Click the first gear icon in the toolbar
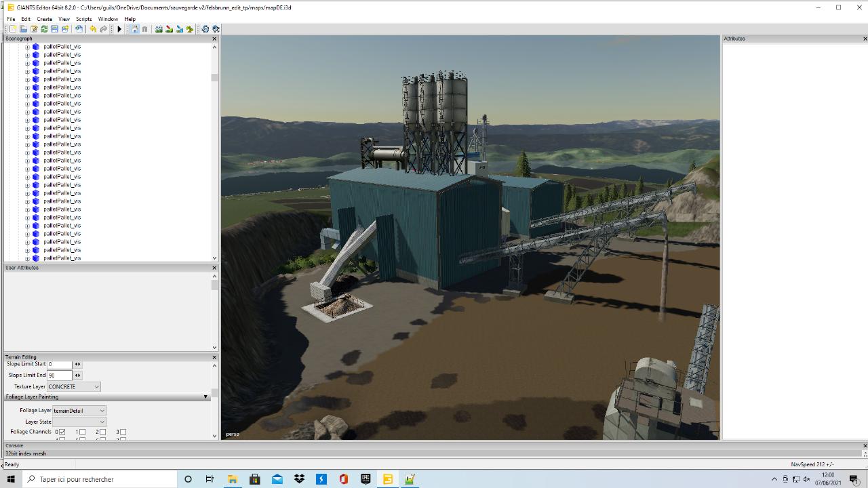Viewport: 868px width, 488px height. point(205,29)
